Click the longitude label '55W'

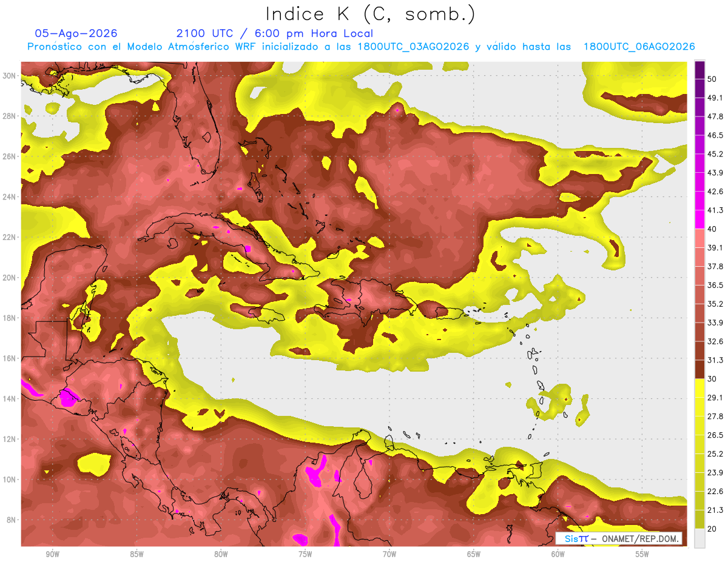pos(642,554)
